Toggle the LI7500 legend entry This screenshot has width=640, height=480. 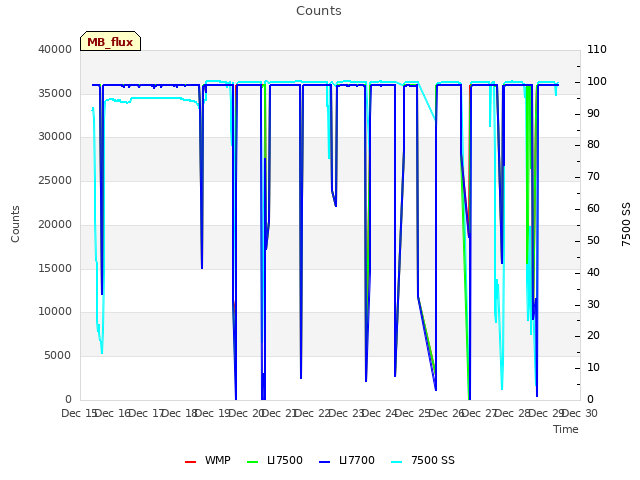(275, 460)
